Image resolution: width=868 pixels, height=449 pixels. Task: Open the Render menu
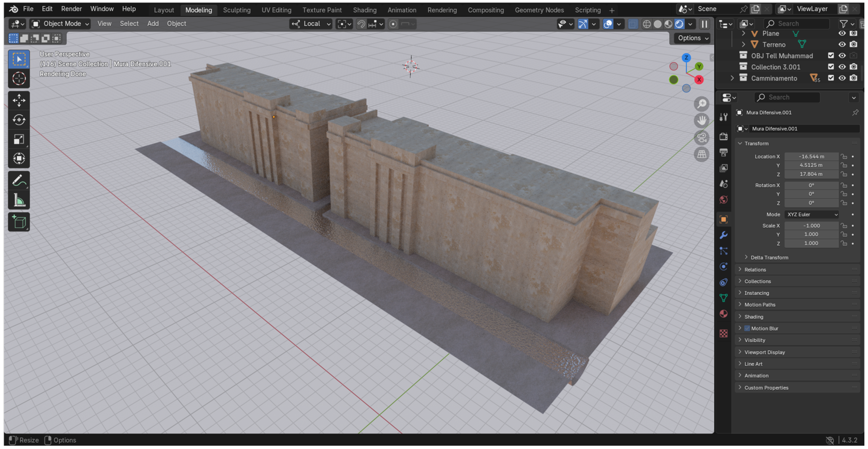click(71, 9)
